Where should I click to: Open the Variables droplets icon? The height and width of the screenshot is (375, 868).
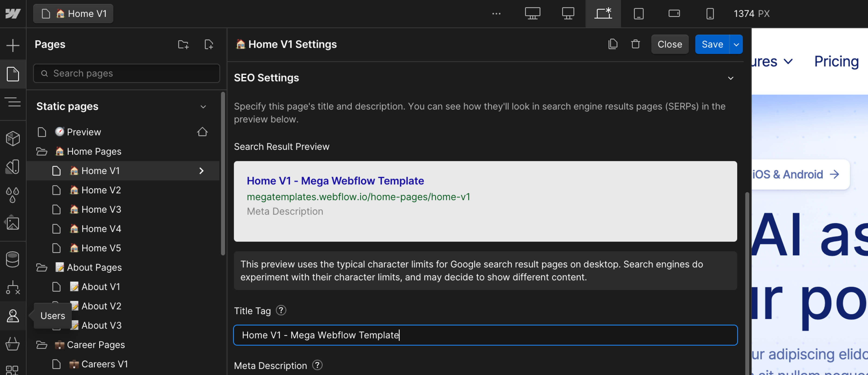(13, 195)
